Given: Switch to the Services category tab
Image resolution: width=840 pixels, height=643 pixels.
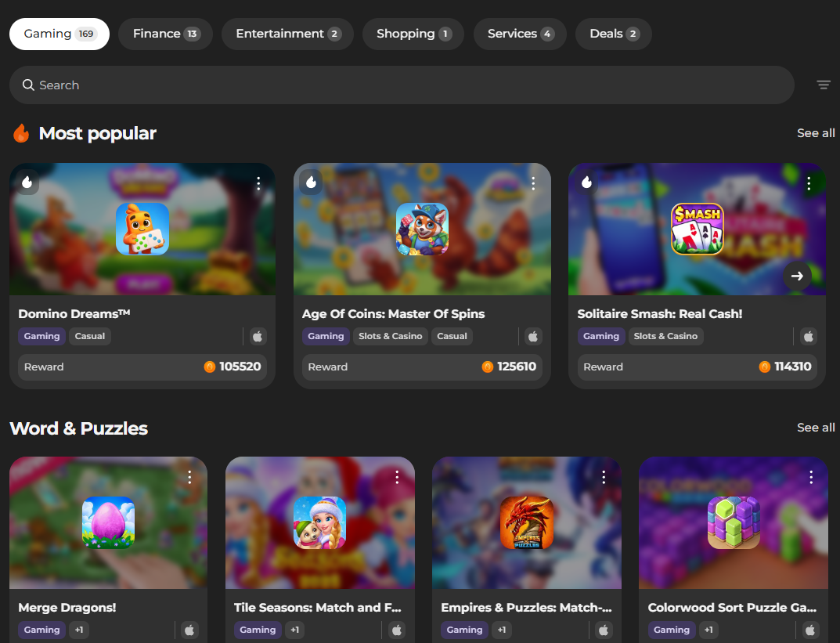Looking at the screenshot, I should [520, 34].
